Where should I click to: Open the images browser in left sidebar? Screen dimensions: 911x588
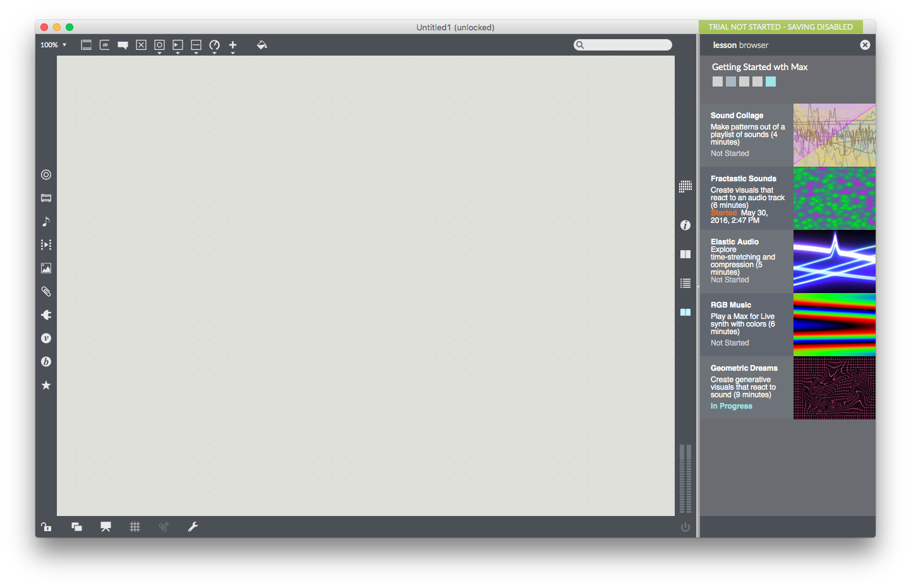coord(46,268)
